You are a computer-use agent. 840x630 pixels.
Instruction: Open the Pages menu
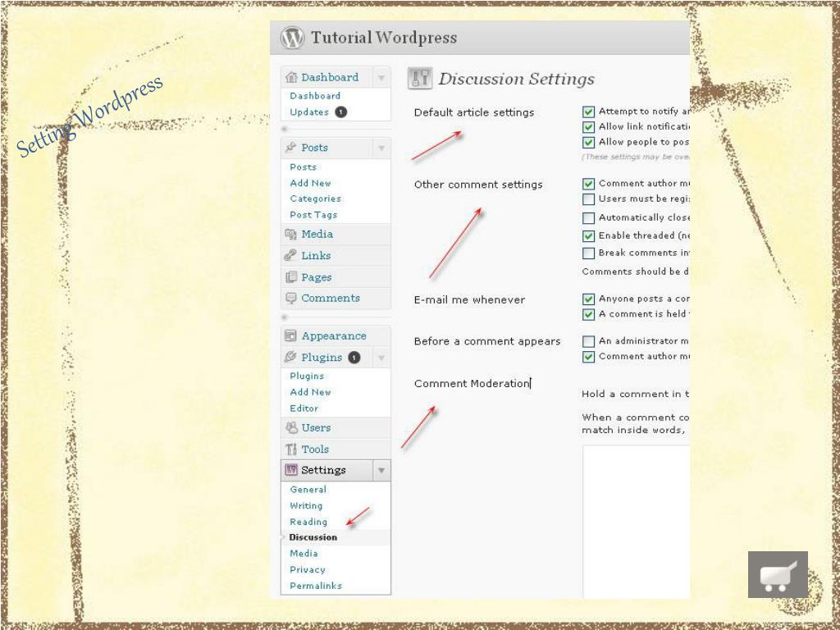tap(316, 277)
